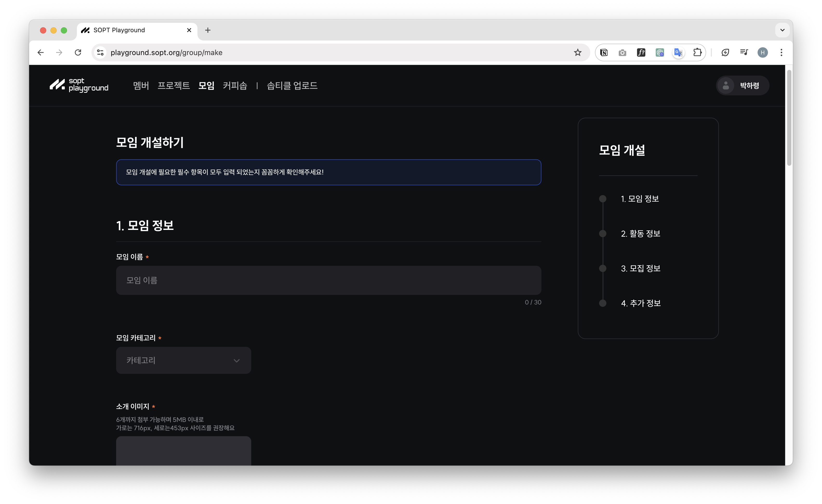Screen dimensions: 822x504
Task: Open the browser Extensions puzzle icon
Action: pos(697,52)
